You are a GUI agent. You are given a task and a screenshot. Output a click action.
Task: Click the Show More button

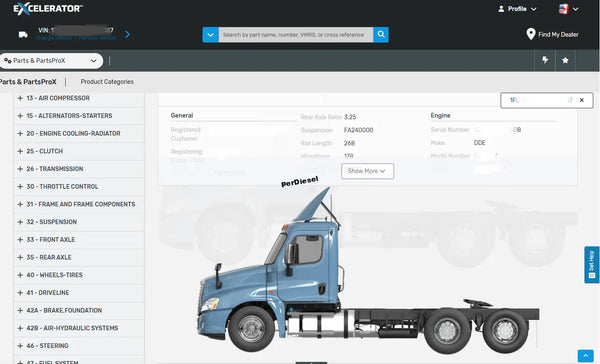[367, 171]
